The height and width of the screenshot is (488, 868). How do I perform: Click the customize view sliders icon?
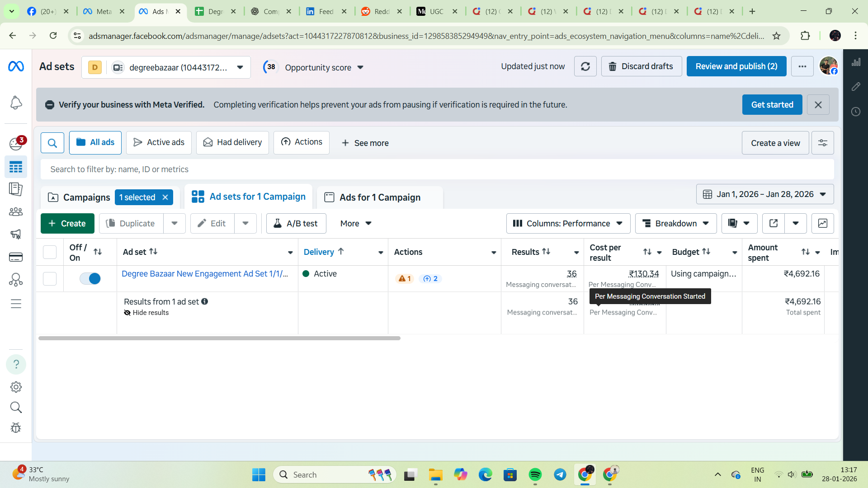pos(822,143)
